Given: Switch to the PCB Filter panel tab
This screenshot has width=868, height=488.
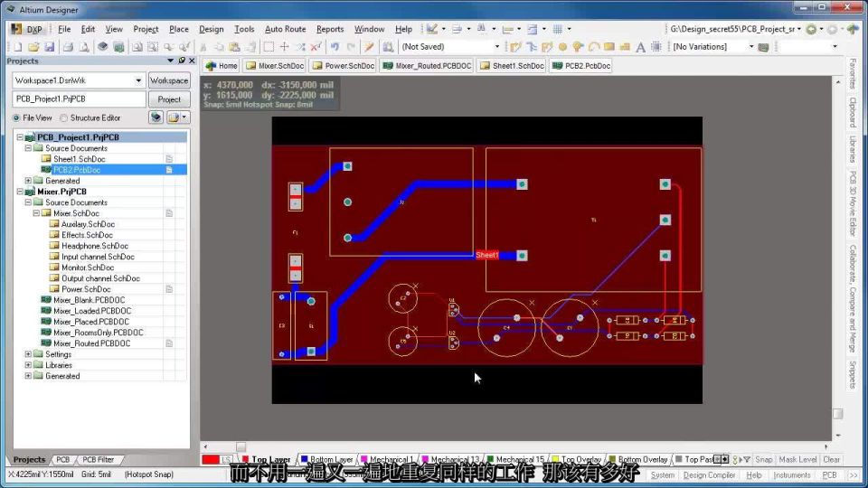Looking at the screenshot, I should (98, 460).
